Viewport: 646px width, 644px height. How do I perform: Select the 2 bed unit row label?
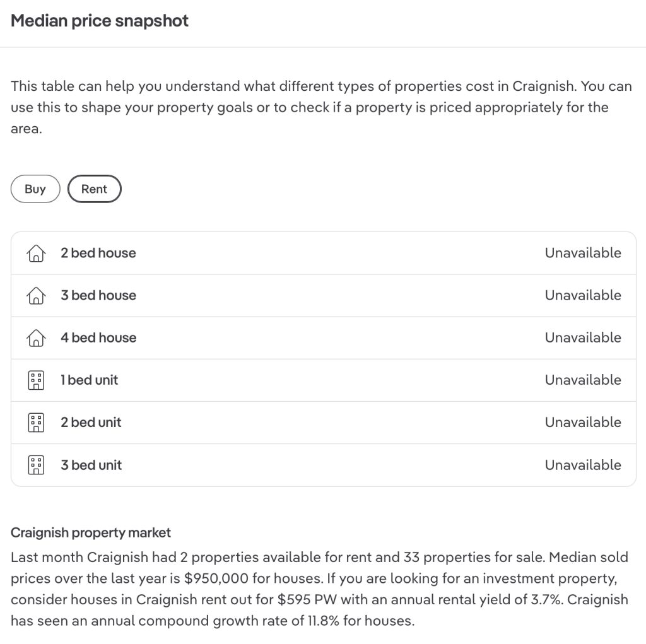tap(91, 423)
